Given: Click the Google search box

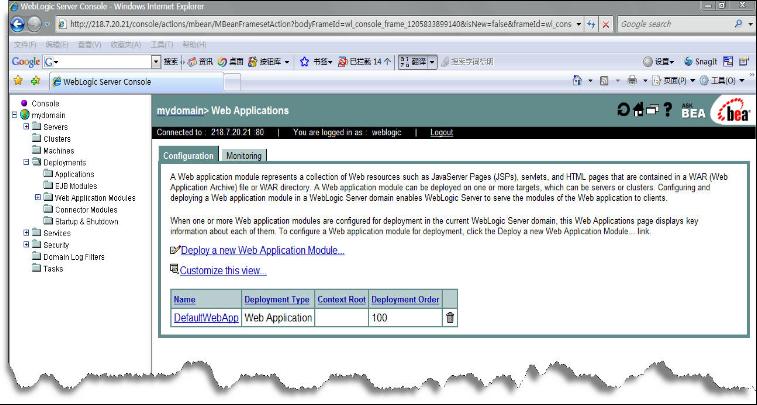Looking at the screenshot, I should point(675,24).
